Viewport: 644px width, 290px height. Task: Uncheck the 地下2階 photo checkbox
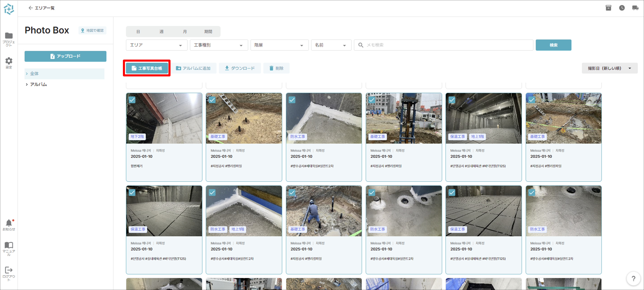[132, 100]
